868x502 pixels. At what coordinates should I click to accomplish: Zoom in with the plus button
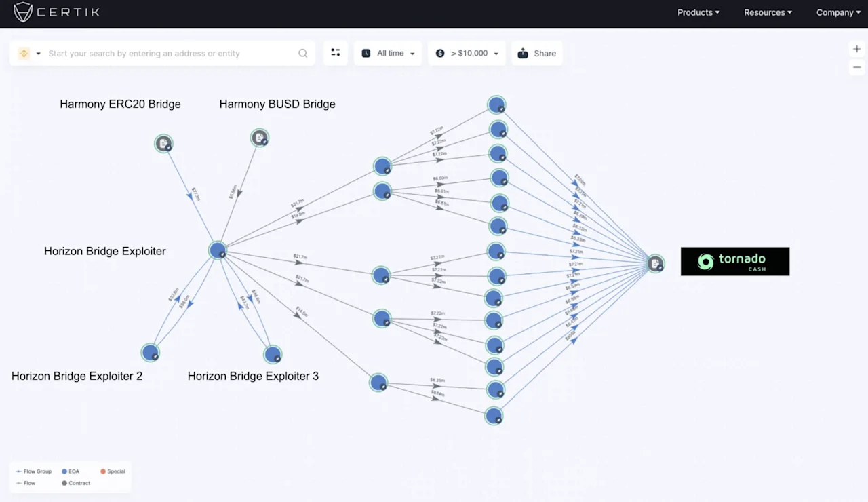(857, 49)
